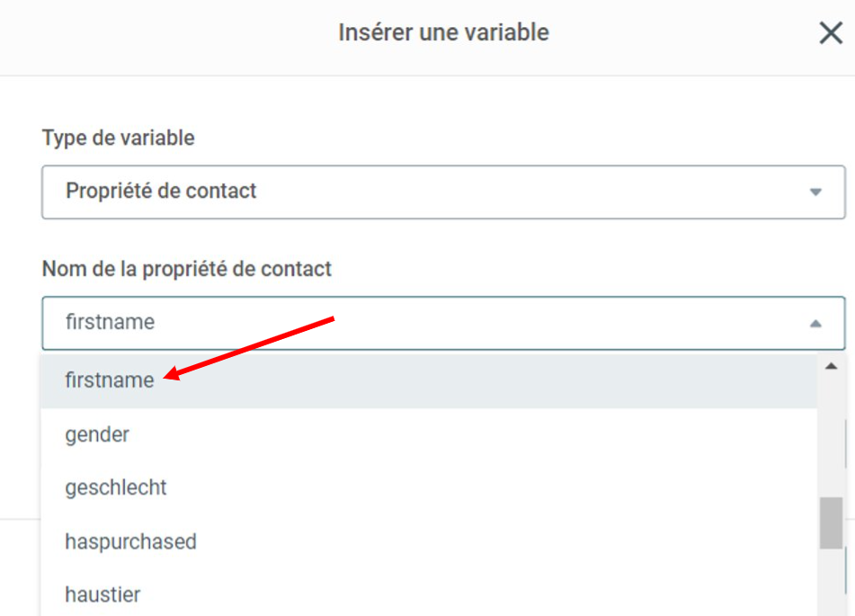
Task: Click the dropdown list scrollbar thumb
Action: tap(831, 522)
